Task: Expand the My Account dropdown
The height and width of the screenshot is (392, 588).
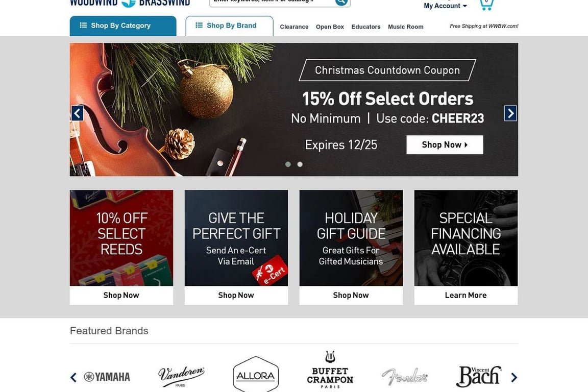Action: tap(445, 6)
